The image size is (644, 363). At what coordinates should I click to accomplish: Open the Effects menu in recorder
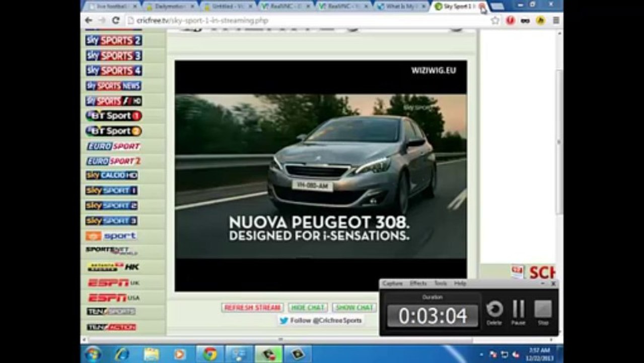[418, 284]
